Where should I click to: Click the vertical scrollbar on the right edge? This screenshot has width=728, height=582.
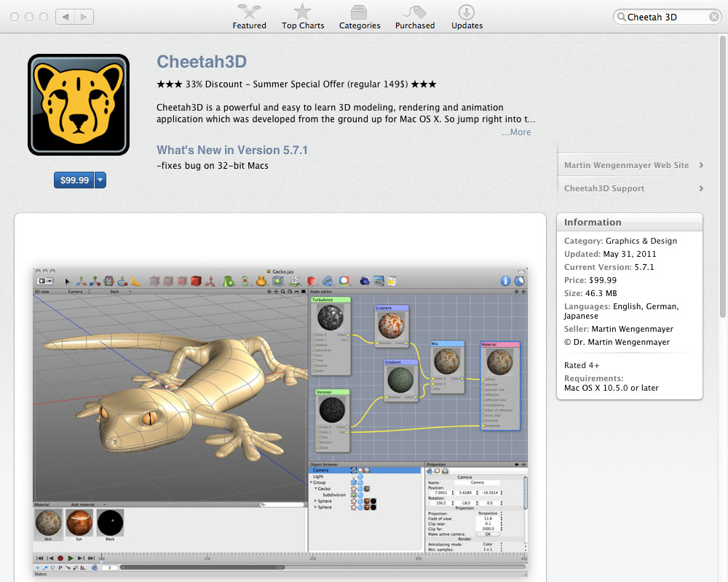click(x=722, y=178)
